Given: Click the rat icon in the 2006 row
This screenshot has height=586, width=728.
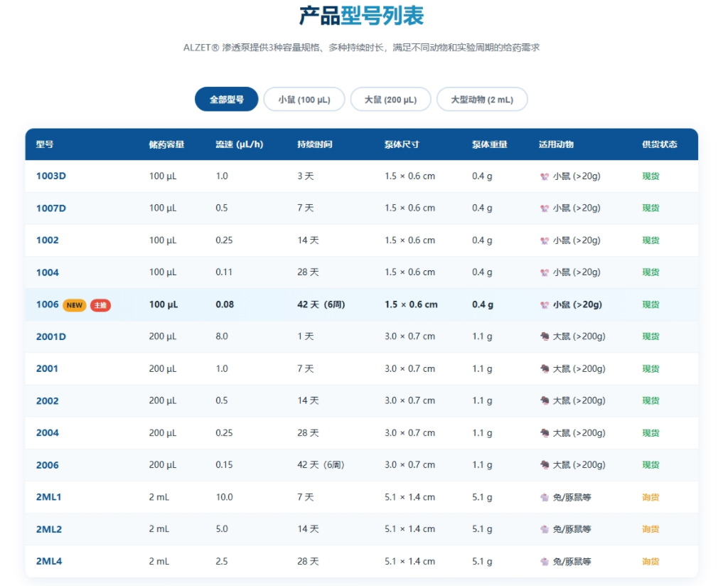Looking at the screenshot, I should tap(545, 464).
